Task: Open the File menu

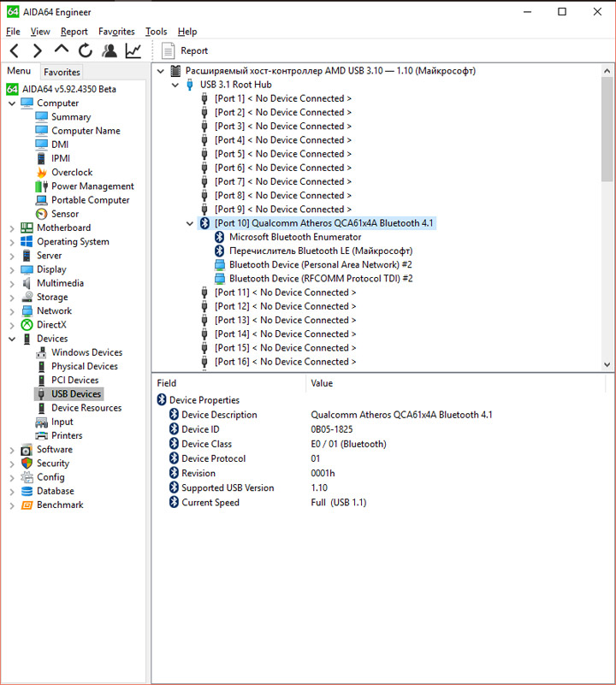Action: point(13,32)
